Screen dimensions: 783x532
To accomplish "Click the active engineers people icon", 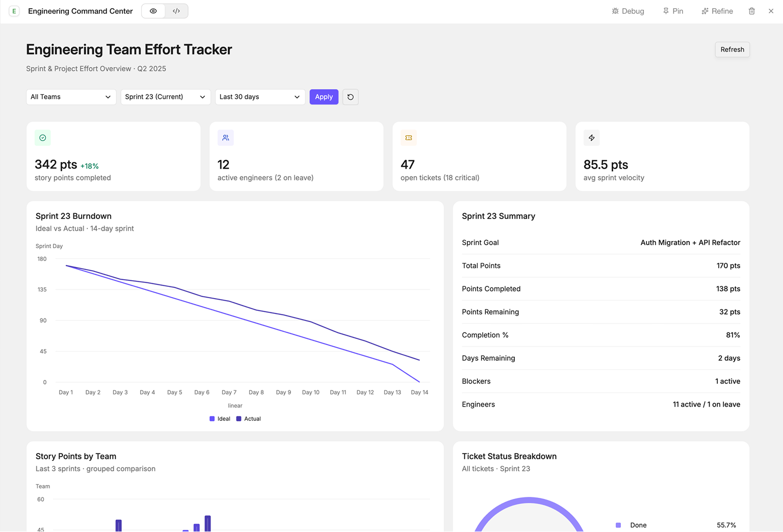I will pos(226,138).
